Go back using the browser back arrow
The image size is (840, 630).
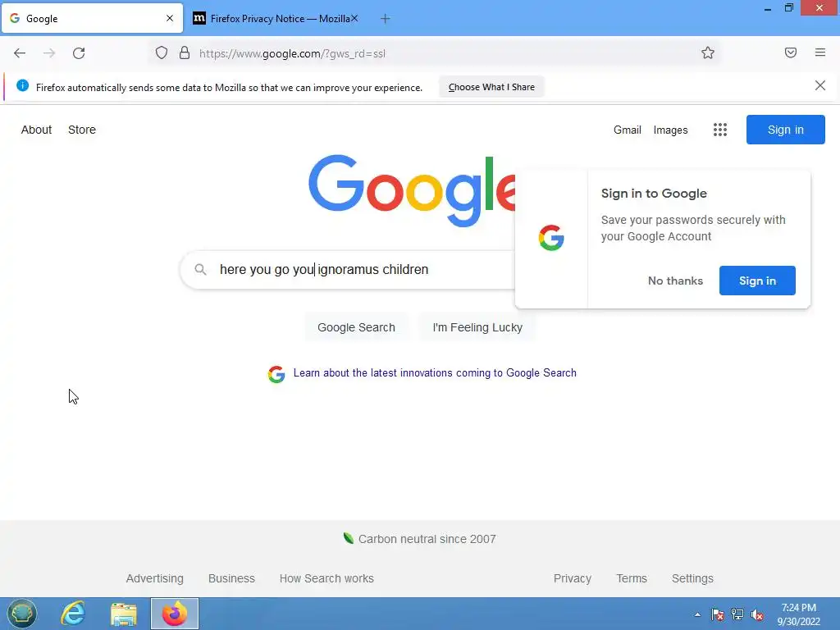[20, 53]
